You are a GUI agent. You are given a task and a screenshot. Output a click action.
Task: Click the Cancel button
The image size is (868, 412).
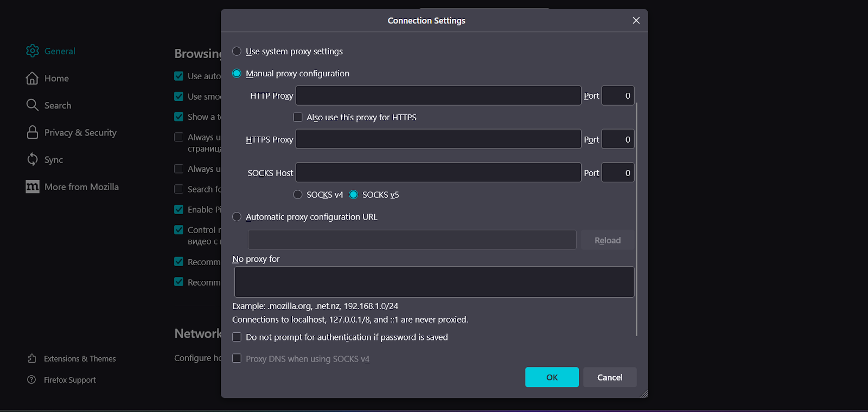pyautogui.click(x=610, y=377)
